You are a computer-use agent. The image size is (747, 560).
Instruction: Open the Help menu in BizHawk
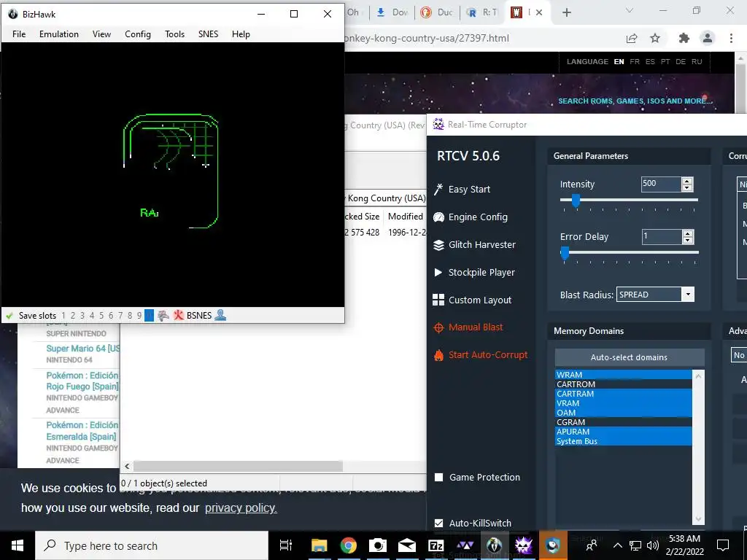tap(241, 34)
